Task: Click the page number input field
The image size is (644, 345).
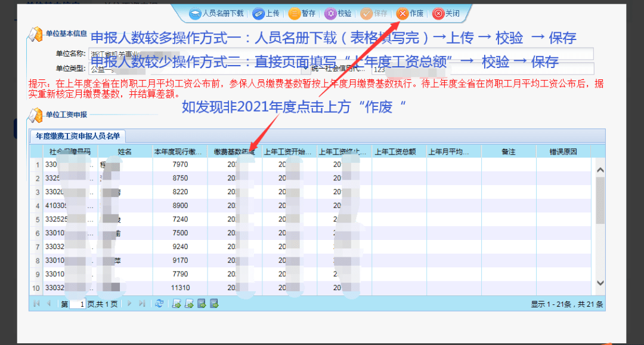Action: [78, 304]
